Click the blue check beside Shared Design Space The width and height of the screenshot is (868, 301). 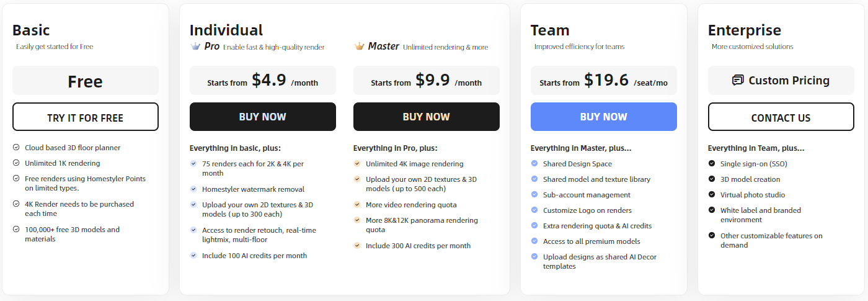click(534, 164)
